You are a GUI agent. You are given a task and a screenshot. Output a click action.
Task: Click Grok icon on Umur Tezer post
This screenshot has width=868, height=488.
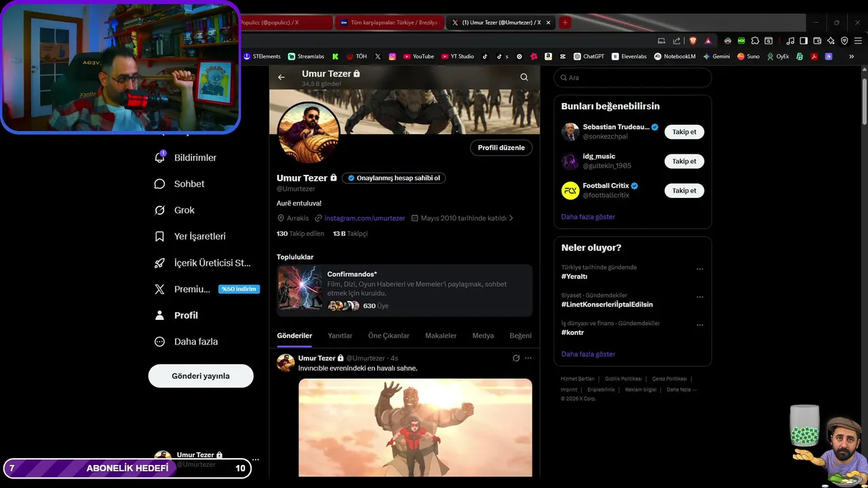(516, 358)
